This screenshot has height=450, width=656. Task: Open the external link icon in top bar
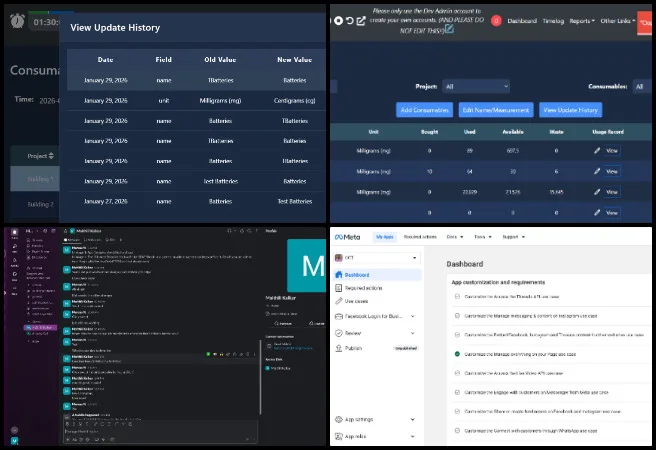click(x=361, y=20)
